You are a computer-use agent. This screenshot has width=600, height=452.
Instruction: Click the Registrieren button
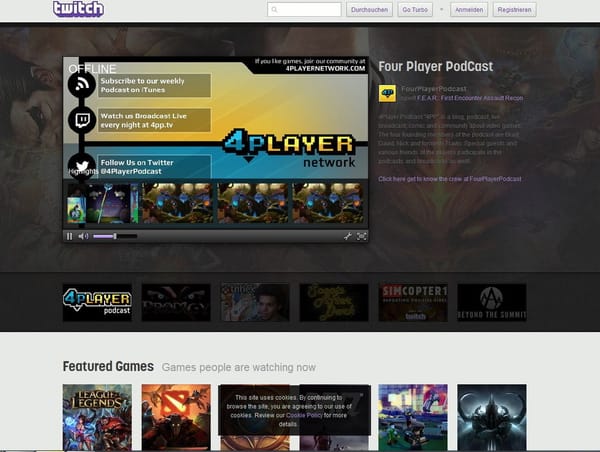[x=514, y=10]
